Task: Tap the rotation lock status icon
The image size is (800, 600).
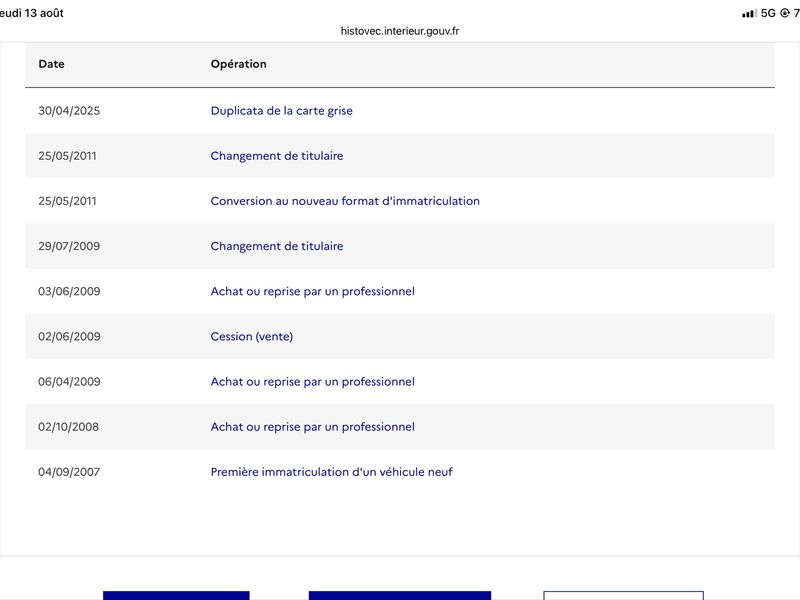Action: 785,13
